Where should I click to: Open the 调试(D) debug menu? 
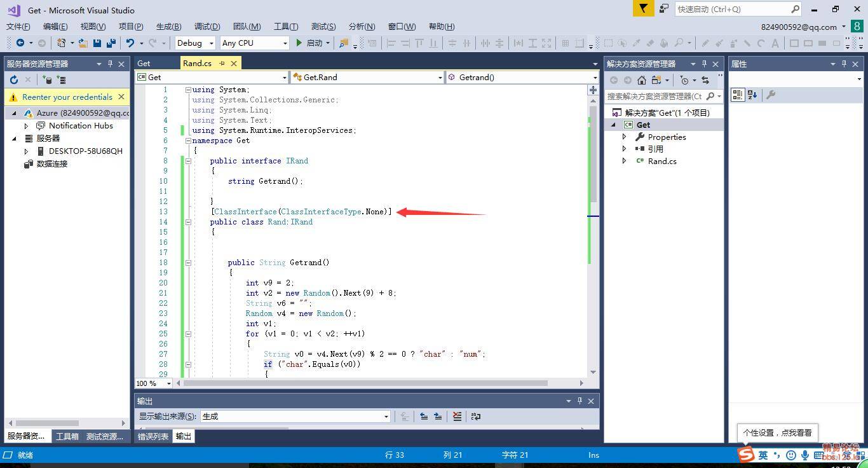point(207,26)
